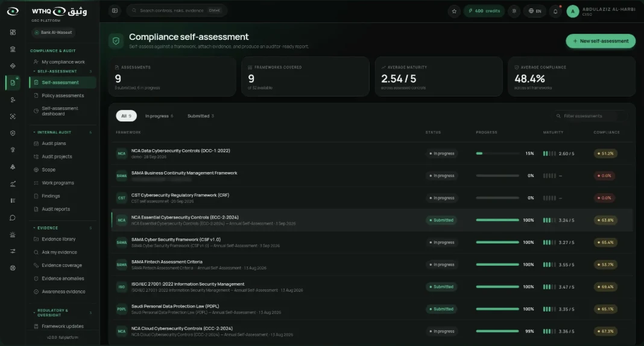Open NCA Cloud Cybersecurity Controls (CCC-2:2024) assessment
The width and height of the screenshot is (644, 346).
point(371,331)
